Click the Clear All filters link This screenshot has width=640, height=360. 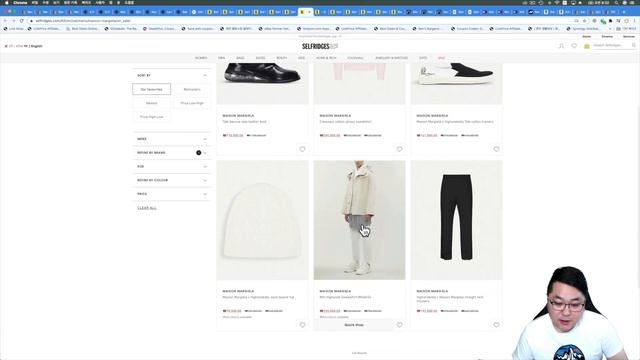(x=147, y=208)
